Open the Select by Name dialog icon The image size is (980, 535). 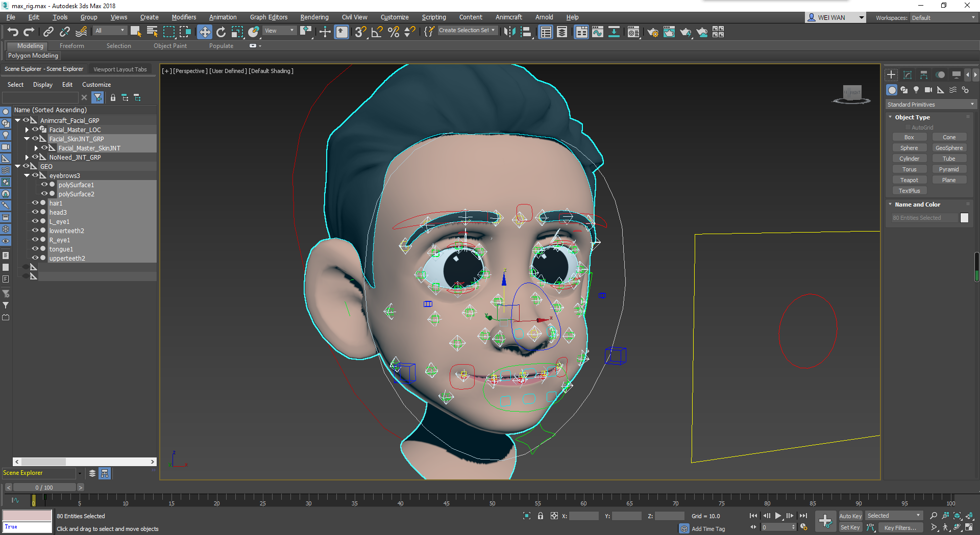152,32
